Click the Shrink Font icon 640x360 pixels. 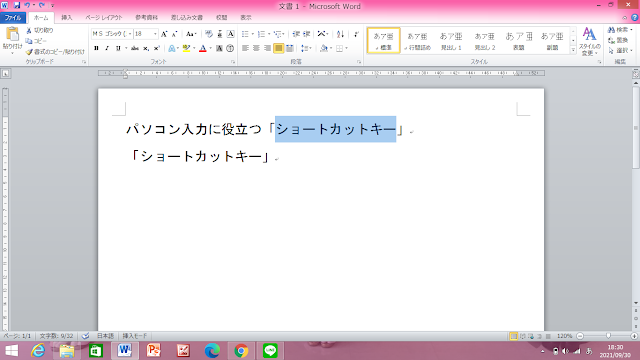coord(174,34)
